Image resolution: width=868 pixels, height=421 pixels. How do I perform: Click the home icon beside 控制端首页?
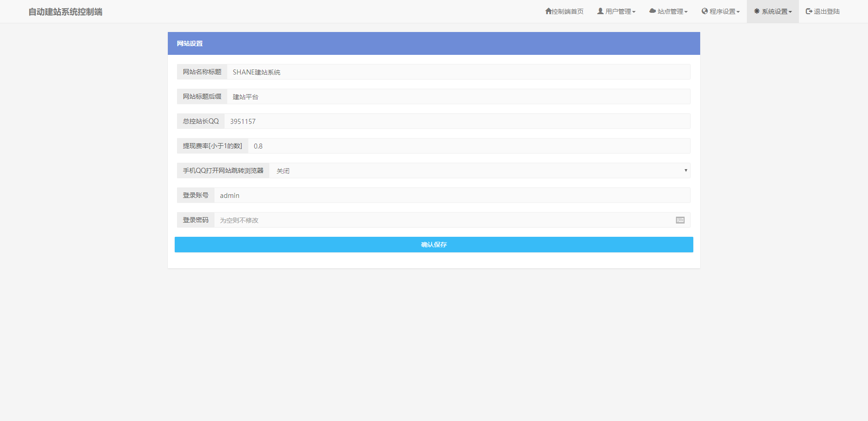(548, 11)
